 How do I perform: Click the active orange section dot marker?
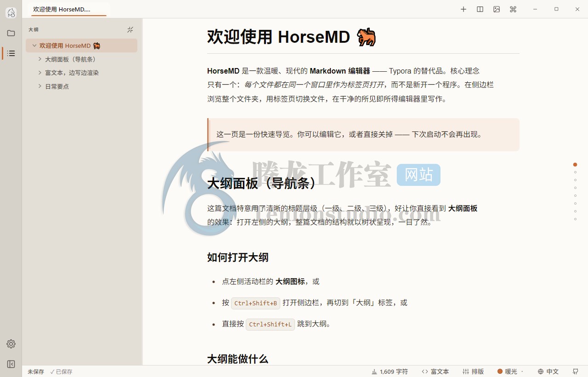(575, 165)
